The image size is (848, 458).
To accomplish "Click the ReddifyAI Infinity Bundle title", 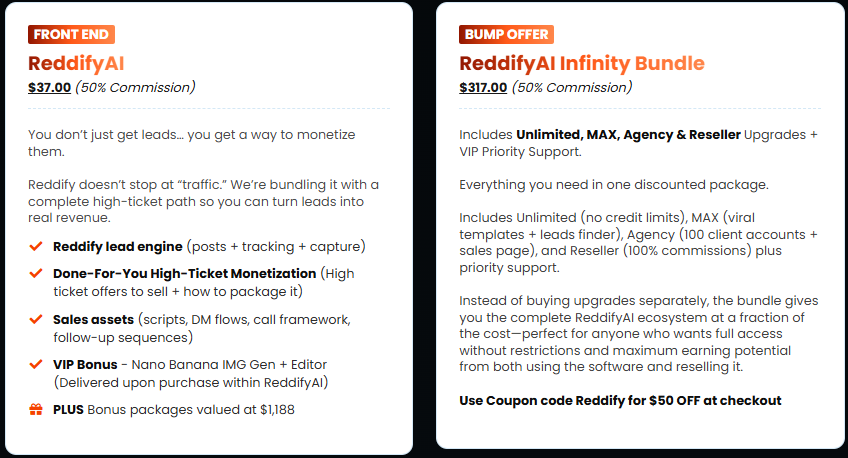I will tap(581, 63).
